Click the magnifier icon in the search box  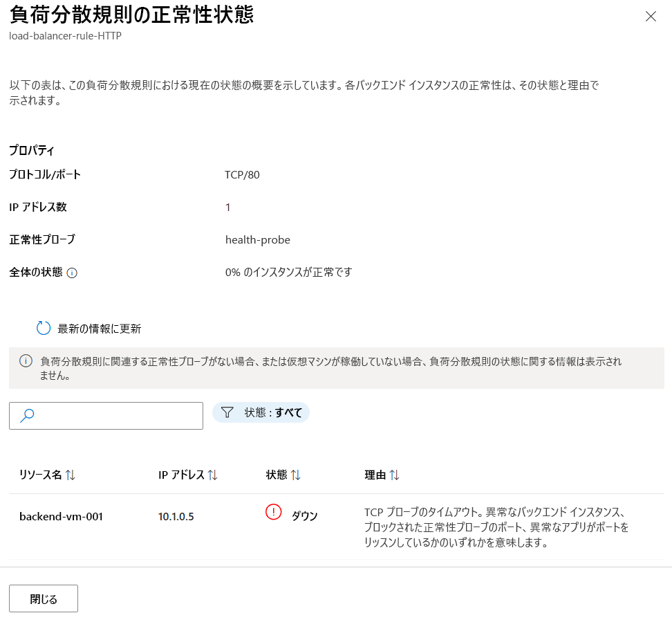click(26, 413)
